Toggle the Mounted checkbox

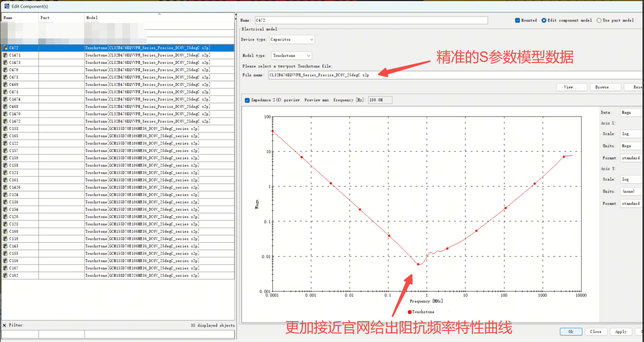point(517,20)
